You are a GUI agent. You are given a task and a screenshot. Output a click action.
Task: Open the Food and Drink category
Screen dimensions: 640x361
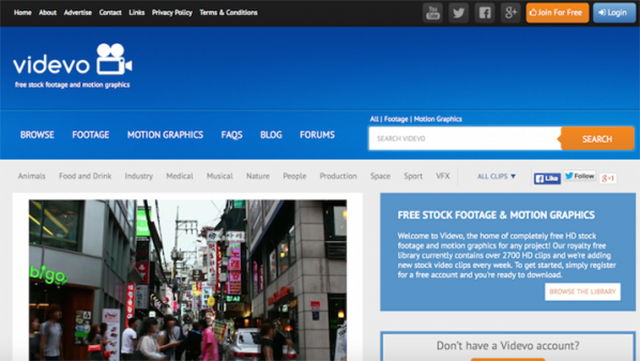(85, 176)
